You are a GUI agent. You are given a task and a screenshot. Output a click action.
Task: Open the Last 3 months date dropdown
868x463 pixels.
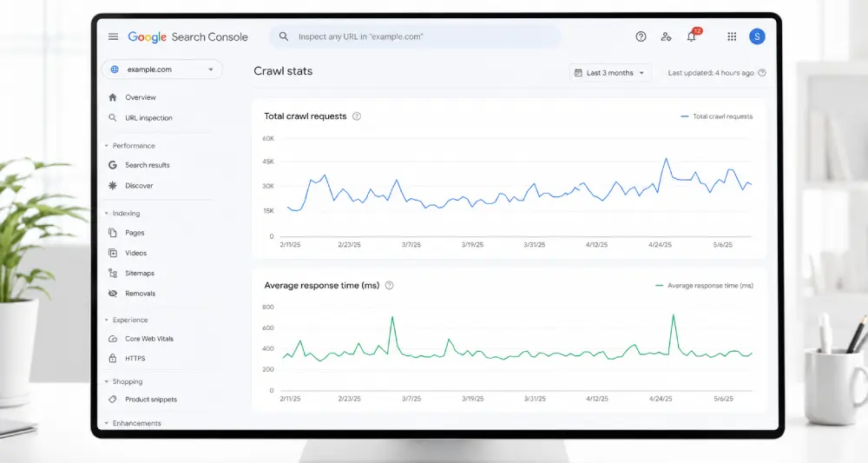(610, 73)
